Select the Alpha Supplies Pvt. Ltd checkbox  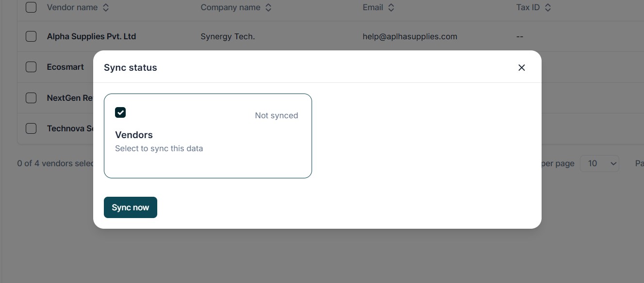tap(31, 36)
